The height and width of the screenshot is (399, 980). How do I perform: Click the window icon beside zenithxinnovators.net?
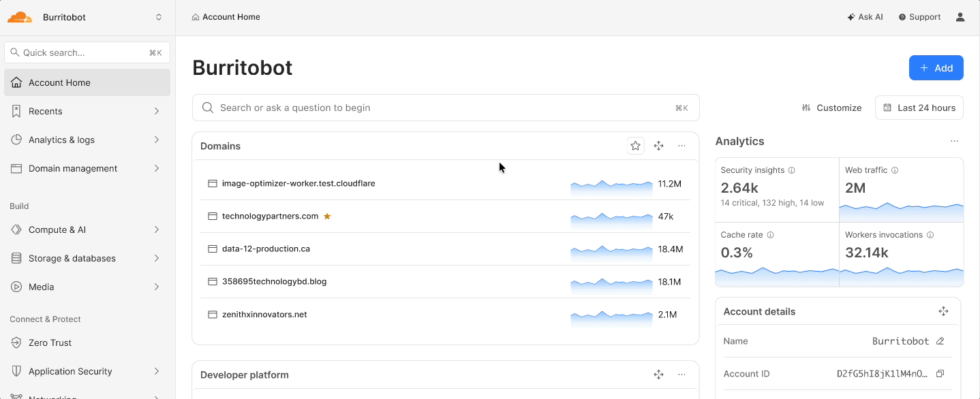coord(213,315)
